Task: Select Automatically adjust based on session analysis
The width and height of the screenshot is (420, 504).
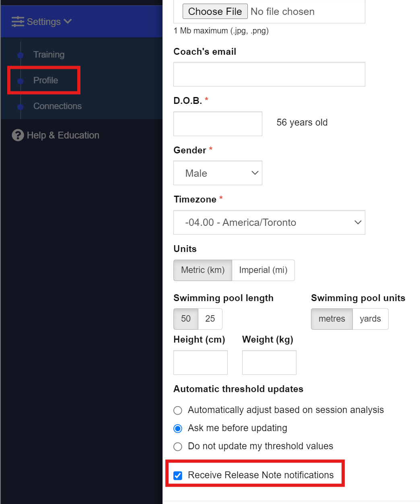Action: point(178,410)
